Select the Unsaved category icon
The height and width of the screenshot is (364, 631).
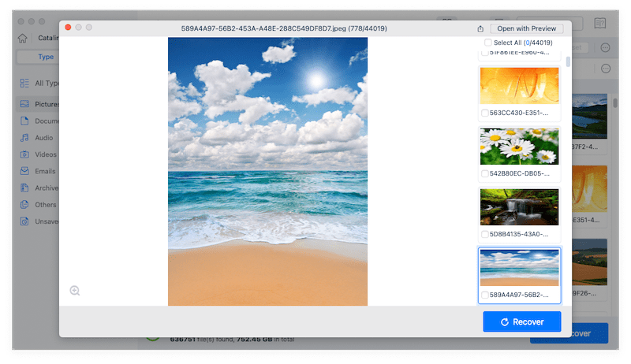pyautogui.click(x=24, y=221)
